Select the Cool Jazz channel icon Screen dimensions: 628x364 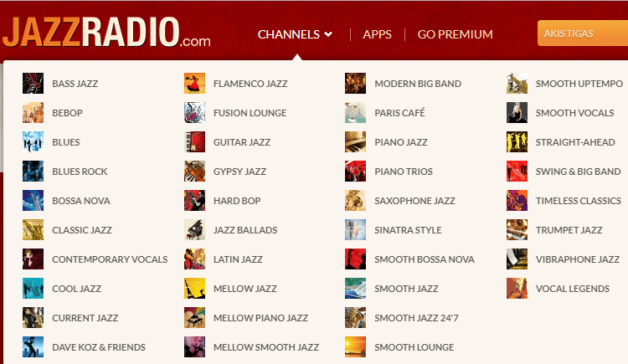click(x=33, y=289)
